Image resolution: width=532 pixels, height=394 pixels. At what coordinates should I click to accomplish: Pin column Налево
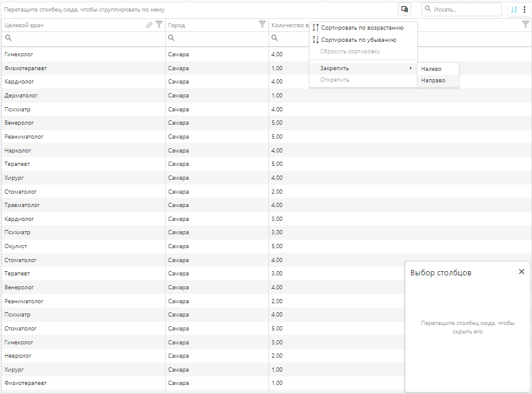coord(432,69)
